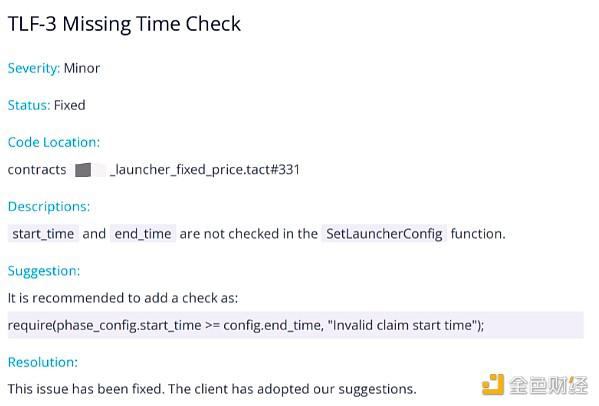Select the Severity label
Viewport: 599px width, 406px height.
pyautogui.click(x=34, y=68)
